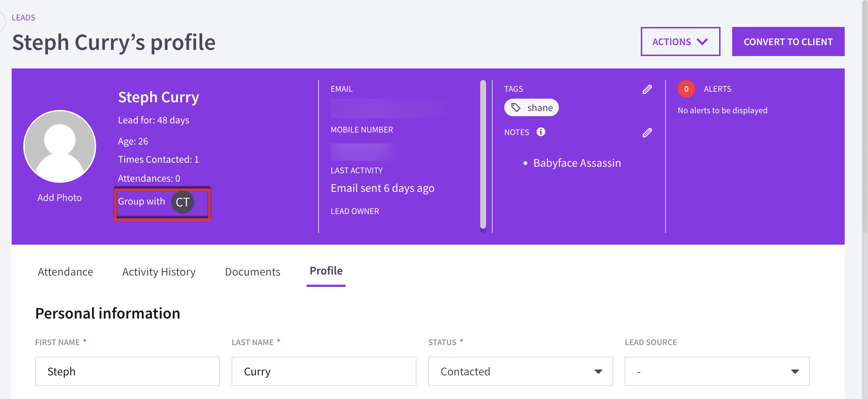Click the Babyface Assassin note text

577,163
